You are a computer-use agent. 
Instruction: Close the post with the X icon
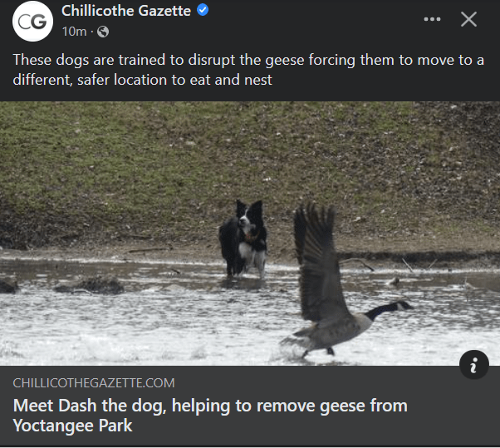468,19
